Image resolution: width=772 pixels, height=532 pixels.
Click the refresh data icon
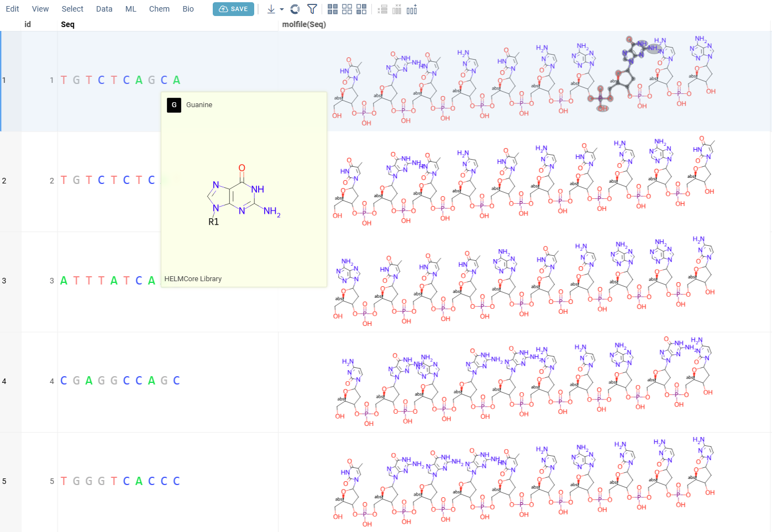(x=295, y=9)
